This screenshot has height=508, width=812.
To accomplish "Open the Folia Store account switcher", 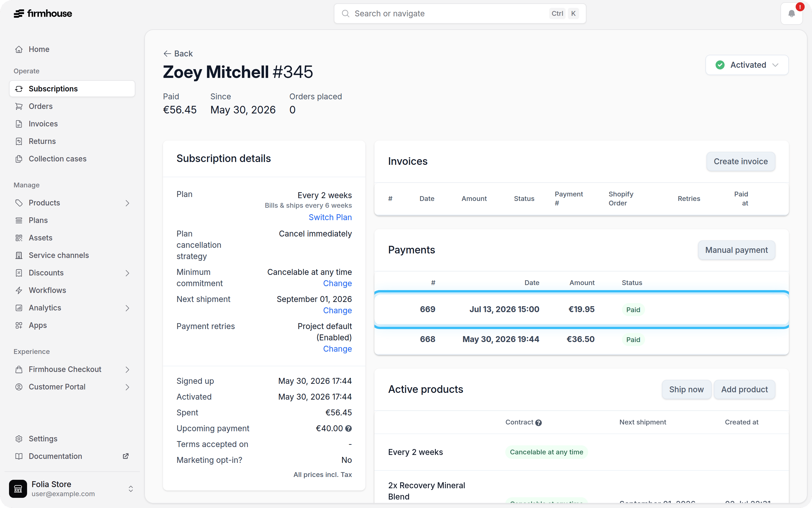I will click(72, 489).
